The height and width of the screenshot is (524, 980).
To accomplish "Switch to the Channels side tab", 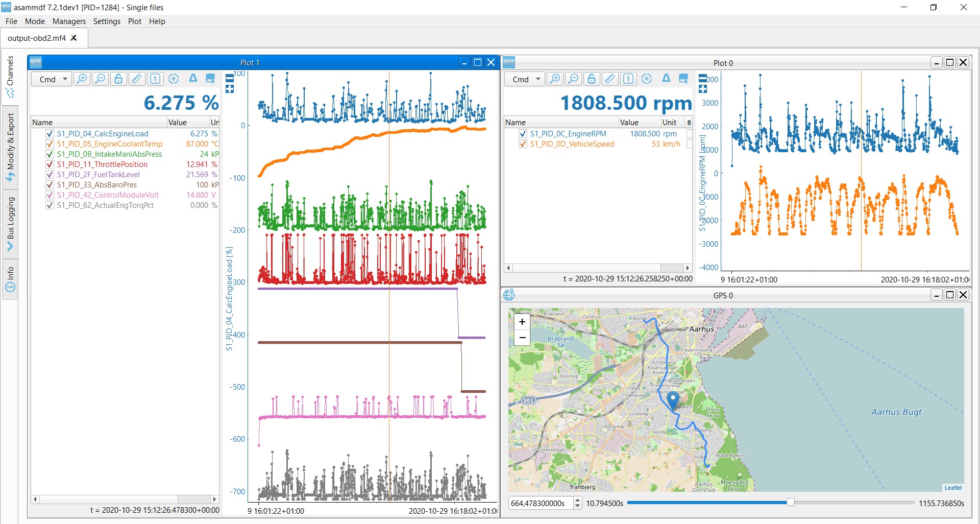I will coord(10,77).
